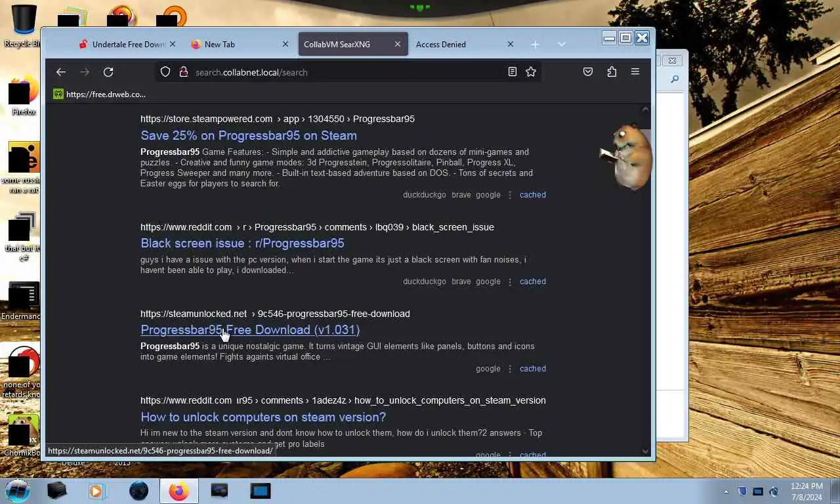The image size is (840, 504).
Task: Open the volume tray icon
Action: tap(774, 492)
